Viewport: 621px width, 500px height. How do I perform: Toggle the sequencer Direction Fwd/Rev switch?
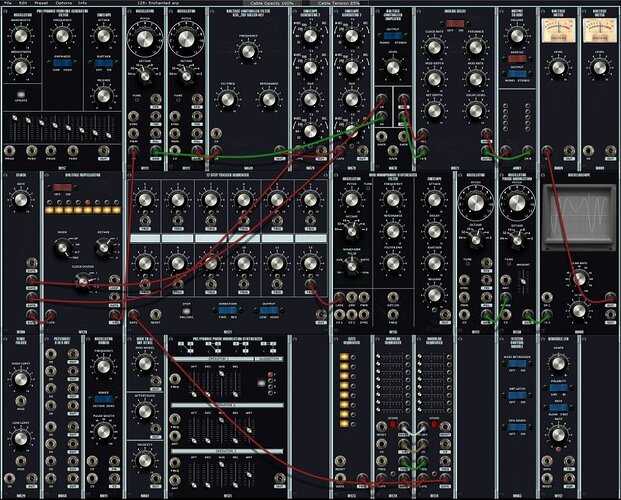point(228,310)
